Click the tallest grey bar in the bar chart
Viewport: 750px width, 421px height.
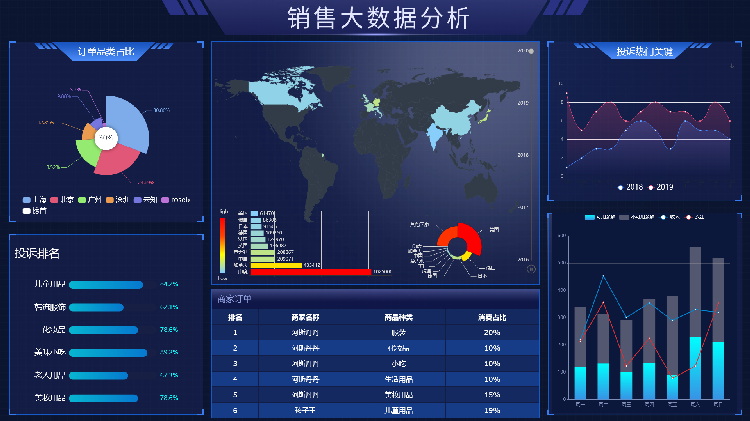[x=695, y=292]
